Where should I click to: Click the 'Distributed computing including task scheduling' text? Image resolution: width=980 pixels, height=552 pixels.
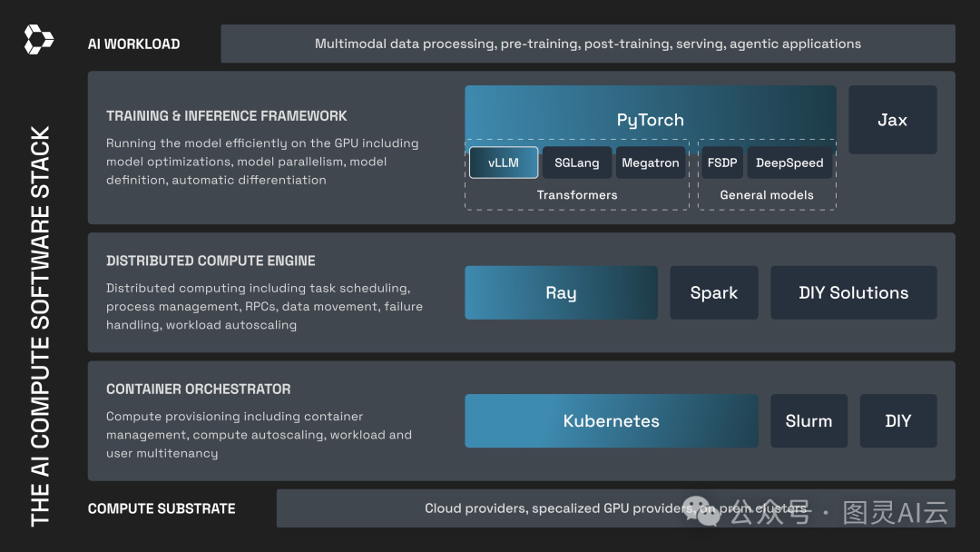264,306
